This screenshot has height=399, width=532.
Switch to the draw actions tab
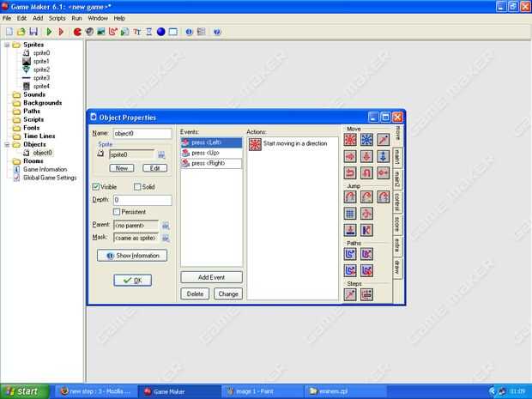pos(397,268)
